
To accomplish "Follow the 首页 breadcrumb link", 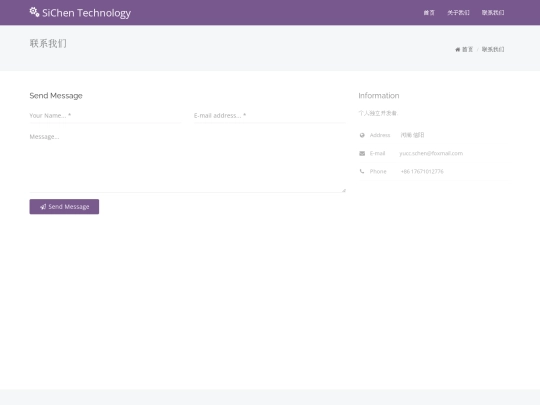I will tap(467, 50).
